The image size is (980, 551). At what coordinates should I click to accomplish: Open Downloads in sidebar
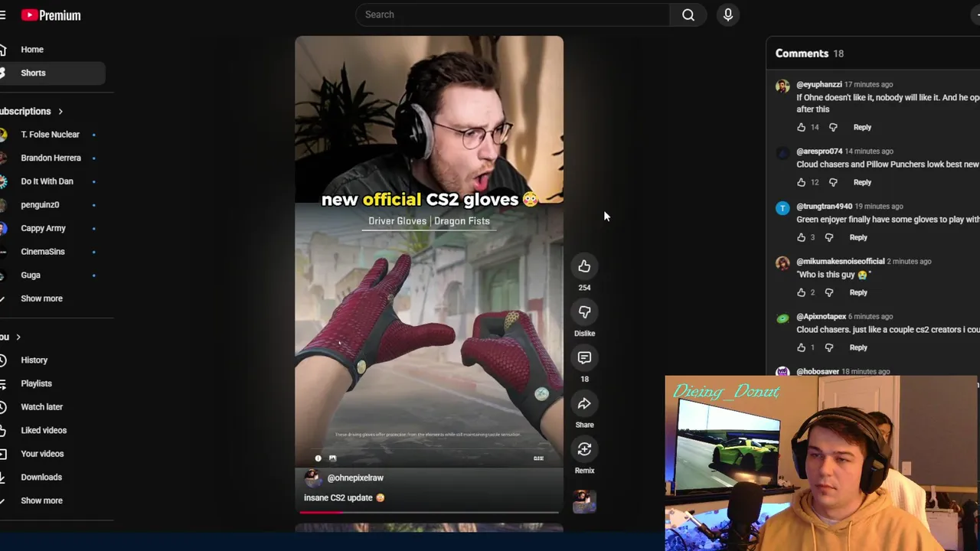[x=41, y=477]
